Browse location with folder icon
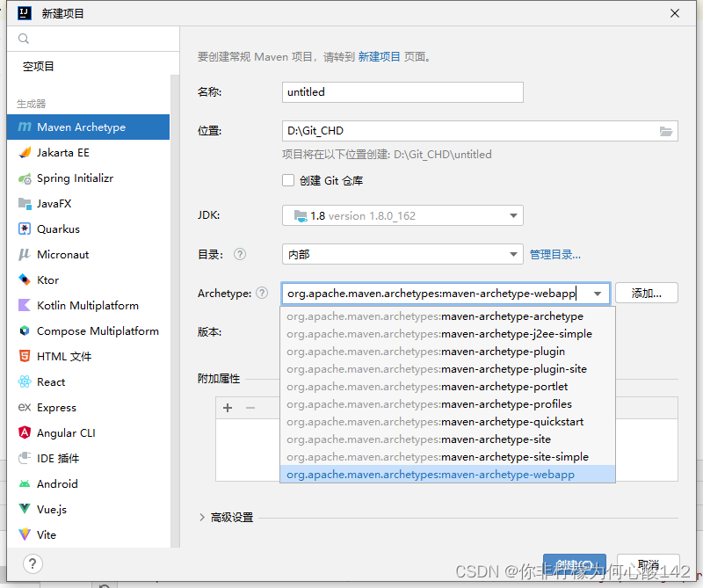Screen dimensions: 703x588 click(666, 131)
